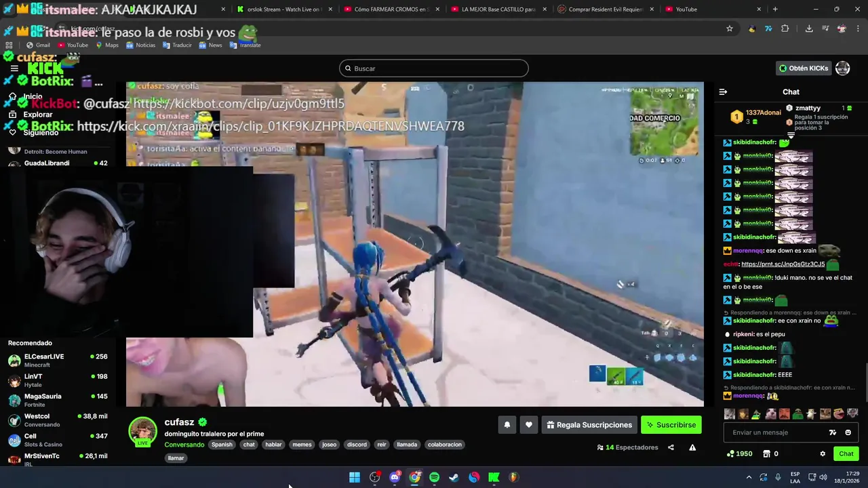
Task: Click the user profile avatar
Action: click(843, 68)
